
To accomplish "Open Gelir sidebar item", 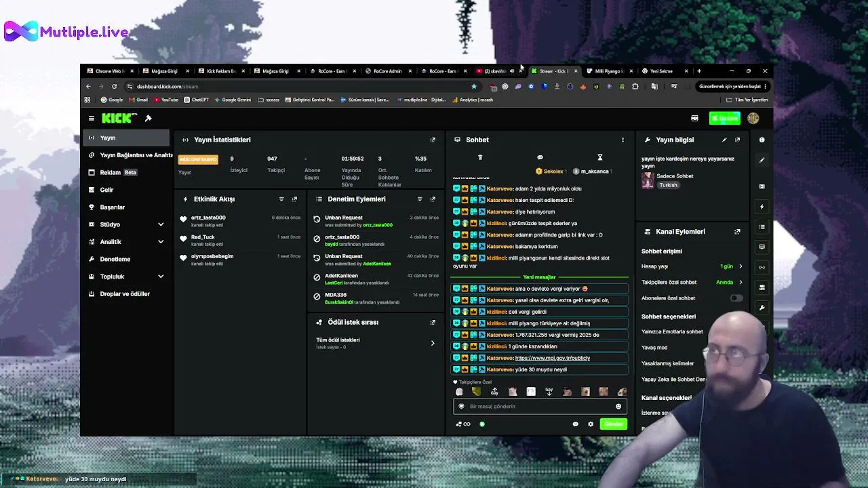I will pyautogui.click(x=127, y=190).
